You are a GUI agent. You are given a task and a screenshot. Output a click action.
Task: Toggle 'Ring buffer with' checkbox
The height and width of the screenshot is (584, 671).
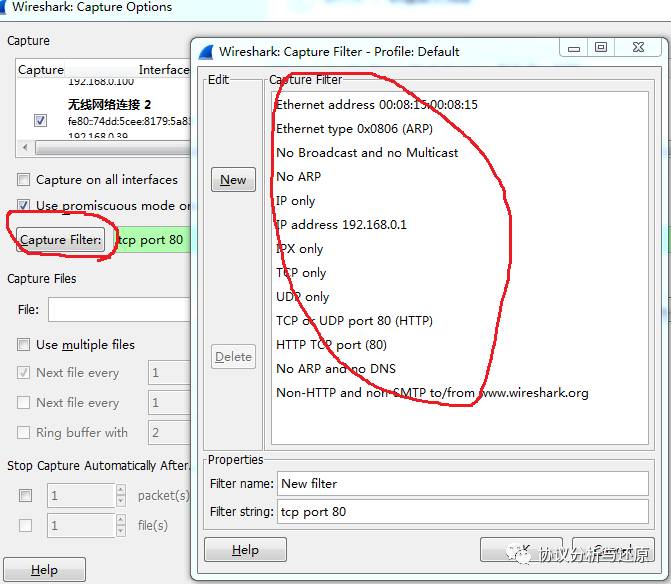coord(24,432)
